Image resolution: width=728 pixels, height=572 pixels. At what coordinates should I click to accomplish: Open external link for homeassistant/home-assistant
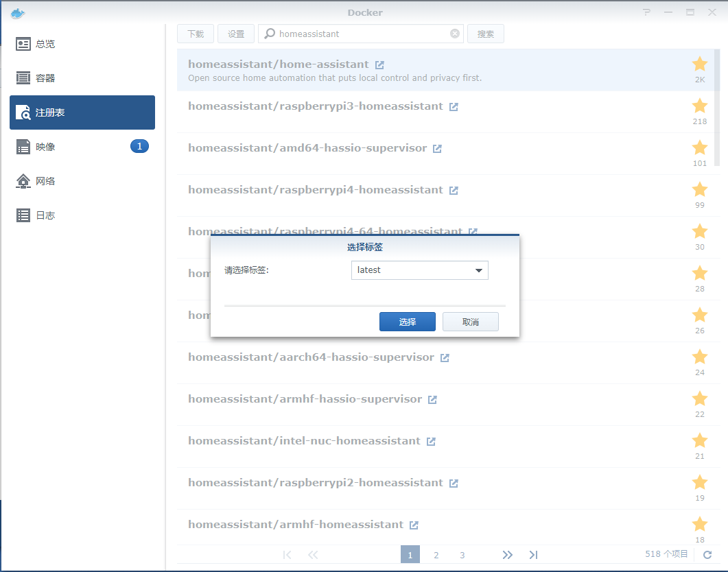(379, 65)
